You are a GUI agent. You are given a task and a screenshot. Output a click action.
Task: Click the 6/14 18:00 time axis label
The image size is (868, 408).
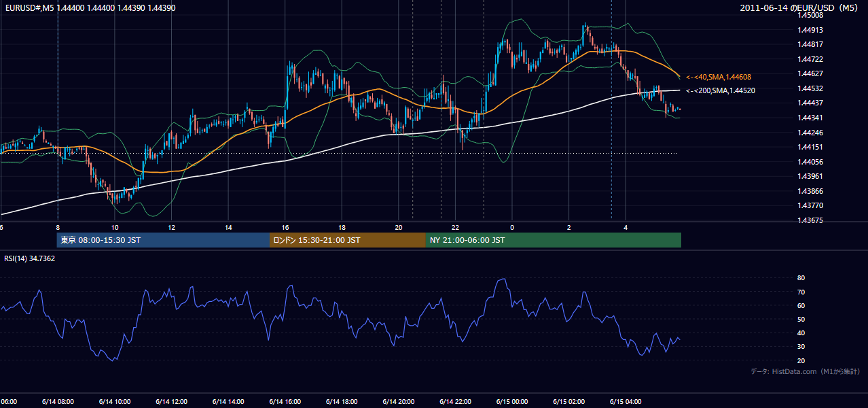coord(341,402)
